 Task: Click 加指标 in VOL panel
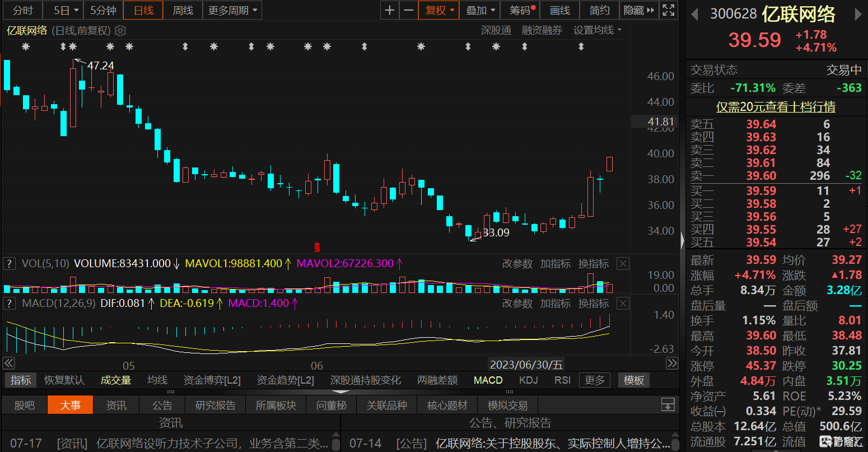pos(556,263)
